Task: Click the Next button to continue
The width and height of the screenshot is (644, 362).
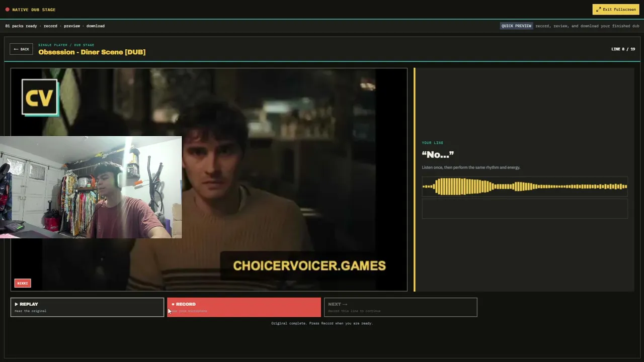Action: click(400, 307)
